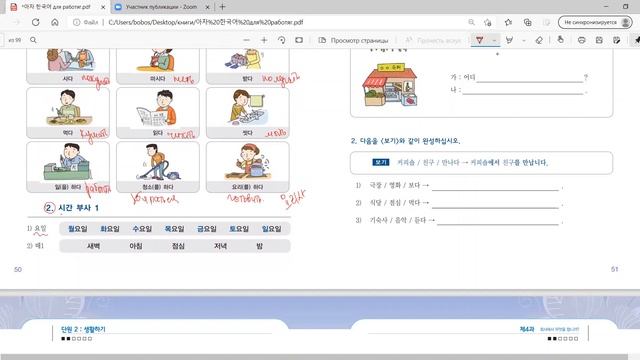Screen dimensions: 640x360
Task: Click the heading '시간 부사 1'
Action: [x=78, y=208]
